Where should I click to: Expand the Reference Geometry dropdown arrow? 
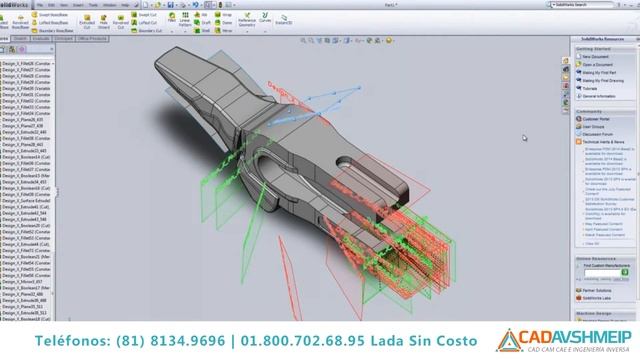pyautogui.click(x=247, y=31)
